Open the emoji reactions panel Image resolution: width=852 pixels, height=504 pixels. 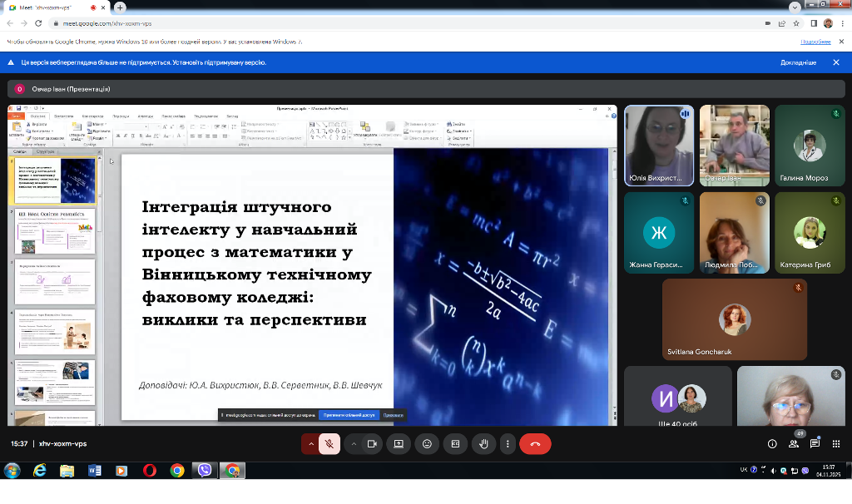click(427, 444)
